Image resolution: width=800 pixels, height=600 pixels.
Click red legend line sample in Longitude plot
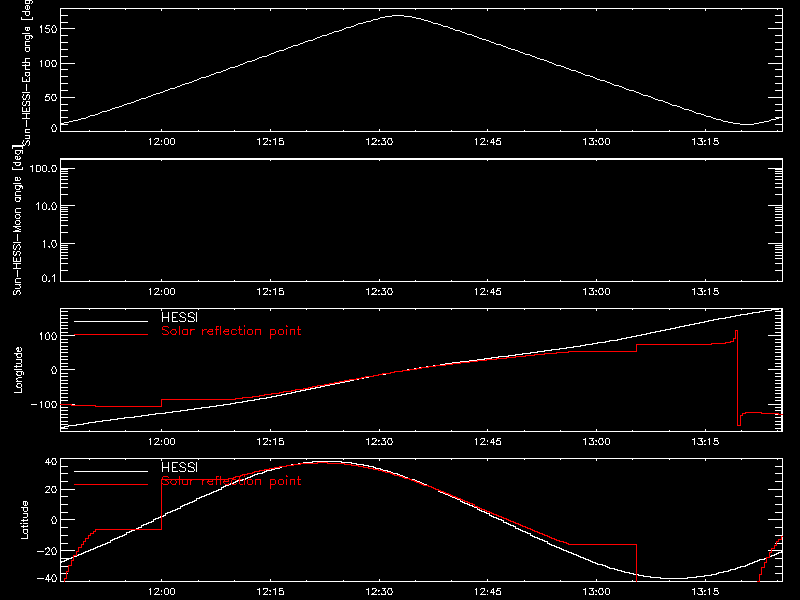coord(111,335)
